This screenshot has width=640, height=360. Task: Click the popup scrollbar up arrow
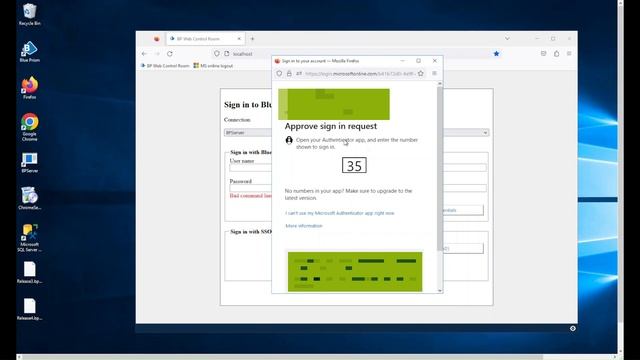440,83
